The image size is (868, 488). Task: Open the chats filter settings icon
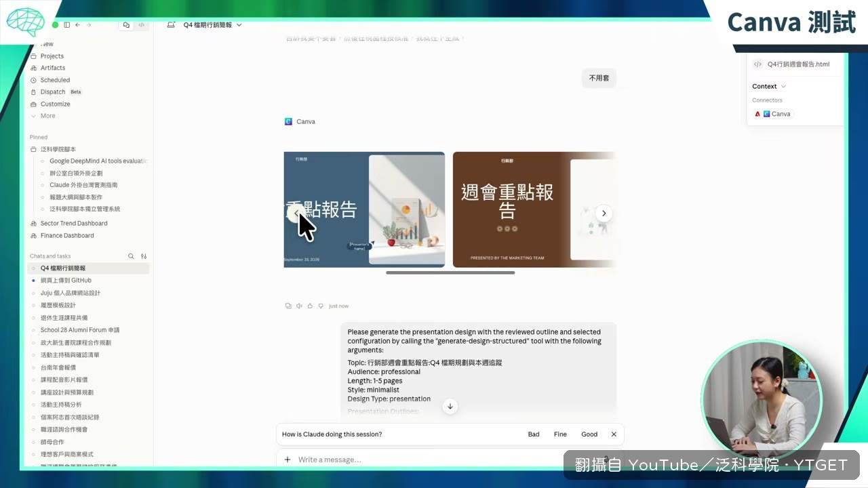pyautogui.click(x=144, y=256)
